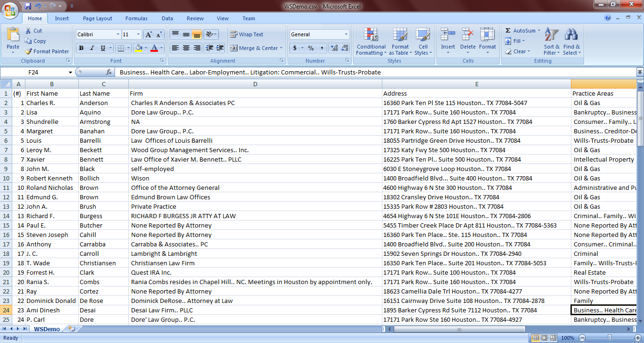Open the Fill Color dropdown arrow
The image size is (644, 343).
(145, 48)
